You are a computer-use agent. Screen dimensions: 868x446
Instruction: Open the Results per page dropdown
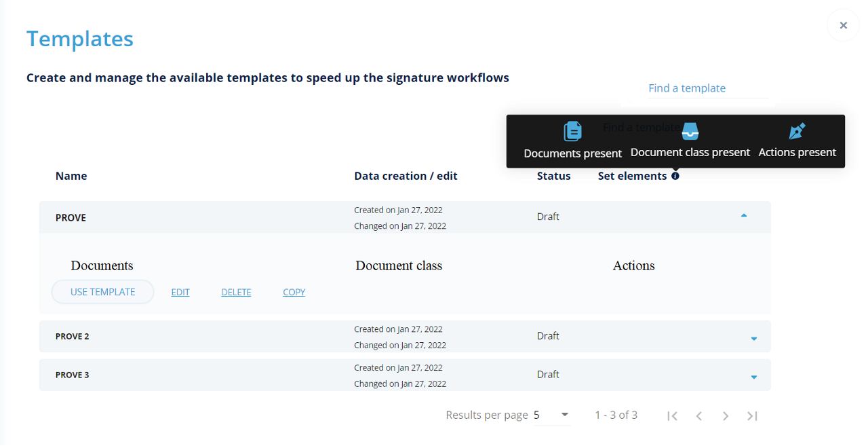(x=552, y=415)
